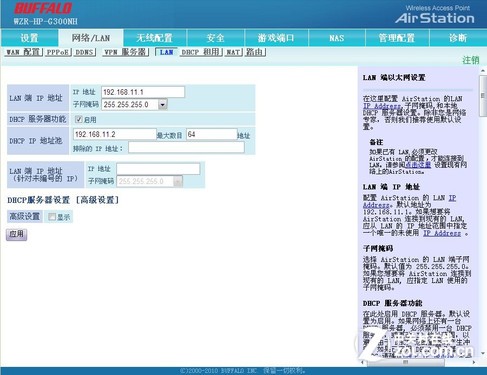Screen dimensions: 487x375
Task: Click the 最大数目 field showing 64
Action: coord(212,134)
